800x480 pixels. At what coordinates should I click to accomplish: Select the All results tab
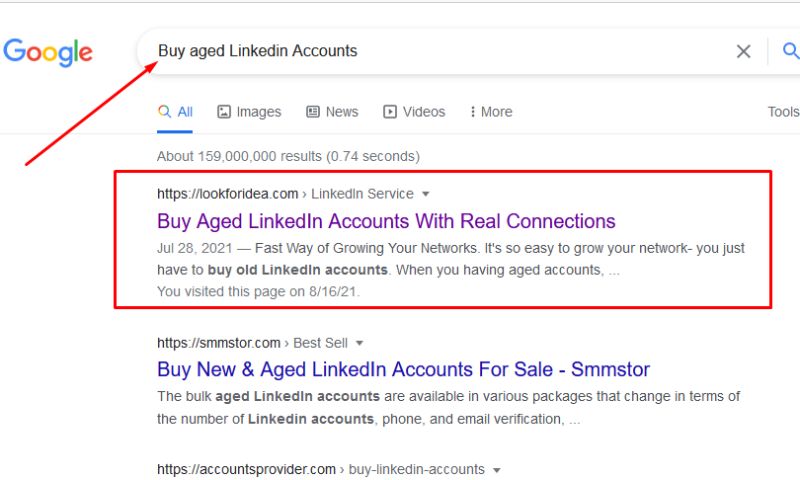pos(176,112)
